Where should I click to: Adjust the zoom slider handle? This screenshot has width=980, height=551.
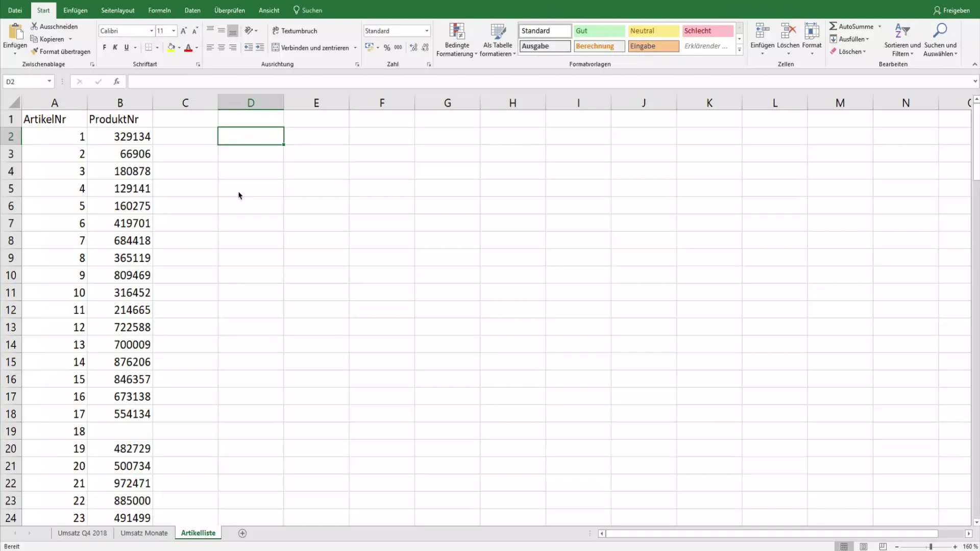930,546
